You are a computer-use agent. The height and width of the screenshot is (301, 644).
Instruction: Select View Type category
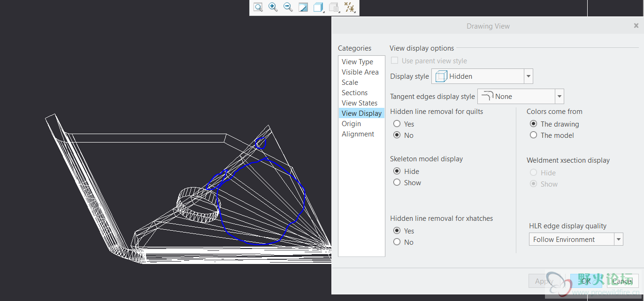[x=357, y=61]
